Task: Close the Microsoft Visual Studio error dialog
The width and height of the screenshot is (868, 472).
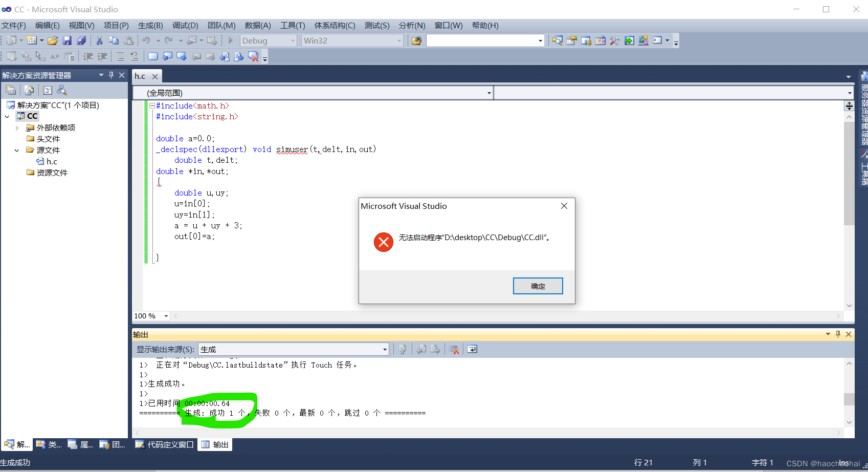Action: coord(564,206)
